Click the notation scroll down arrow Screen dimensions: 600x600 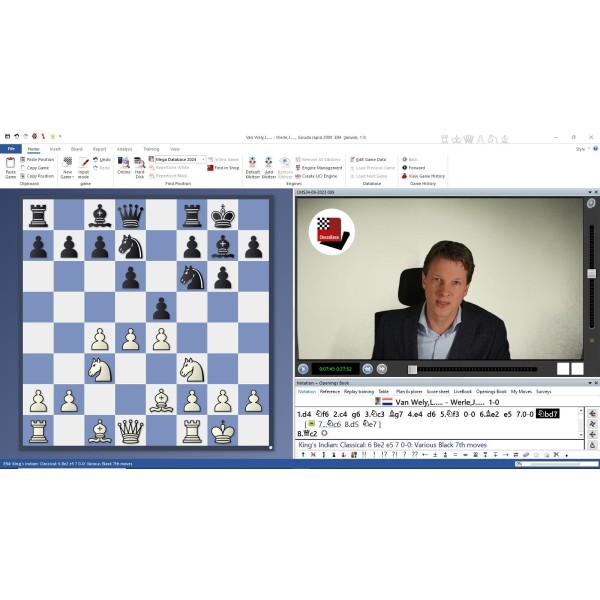[x=581, y=435]
